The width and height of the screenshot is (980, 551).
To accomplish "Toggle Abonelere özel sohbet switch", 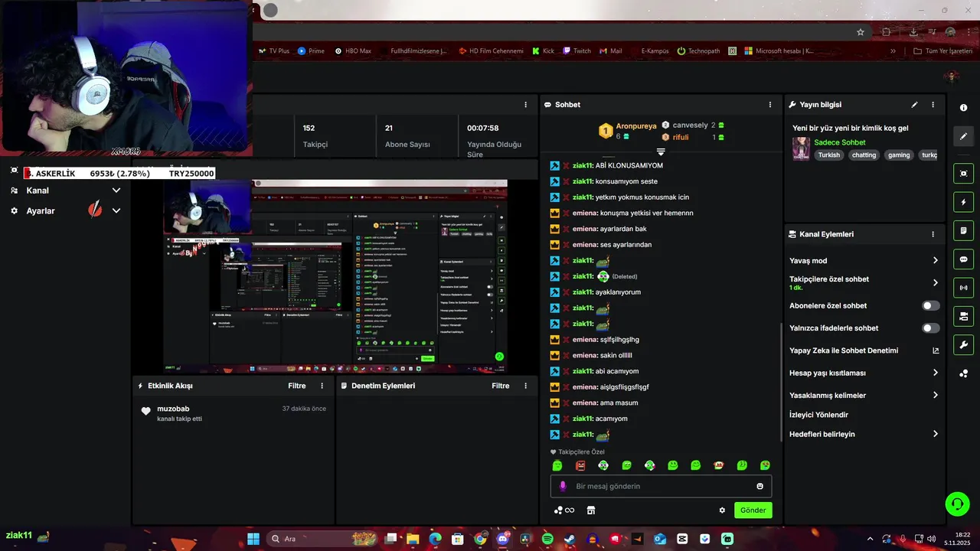I will pos(930,305).
